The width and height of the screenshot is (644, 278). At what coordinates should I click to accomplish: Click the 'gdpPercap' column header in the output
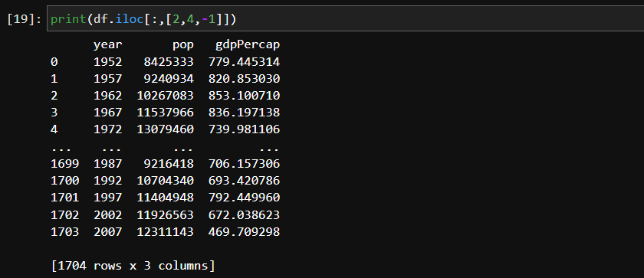pyautogui.click(x=248, y=45)
